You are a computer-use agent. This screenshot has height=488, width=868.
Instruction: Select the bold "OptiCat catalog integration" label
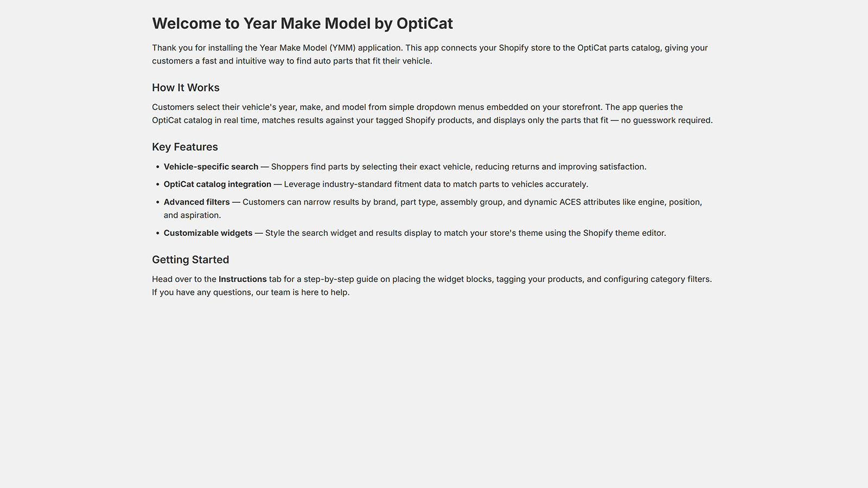[x=218, y=184]
